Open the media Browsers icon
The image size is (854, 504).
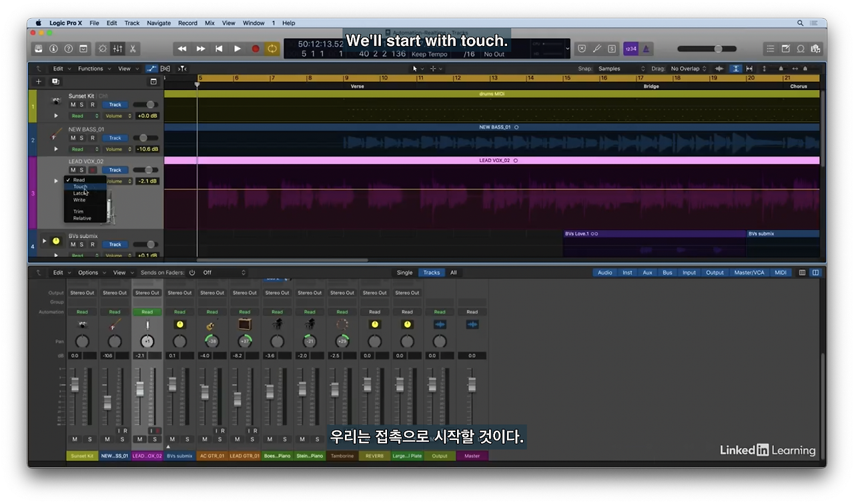coord(815,49)
